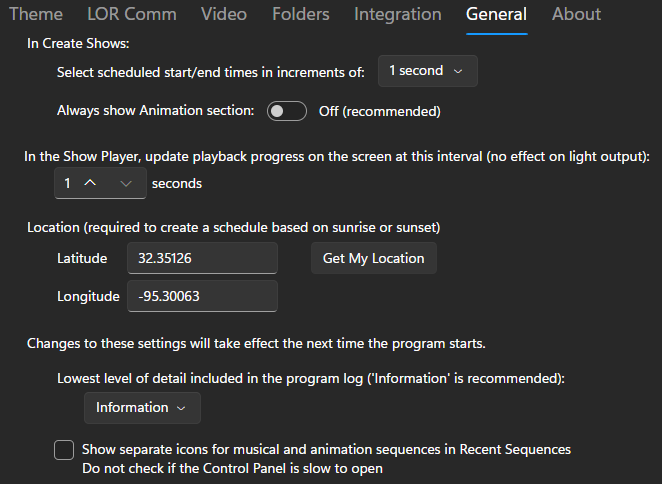The image size is (662, 484).
Task: View the About tab
Action: click(576, 14)
